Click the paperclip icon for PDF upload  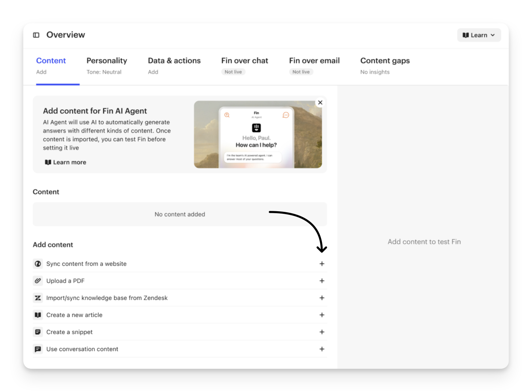(x=38, y=281)
